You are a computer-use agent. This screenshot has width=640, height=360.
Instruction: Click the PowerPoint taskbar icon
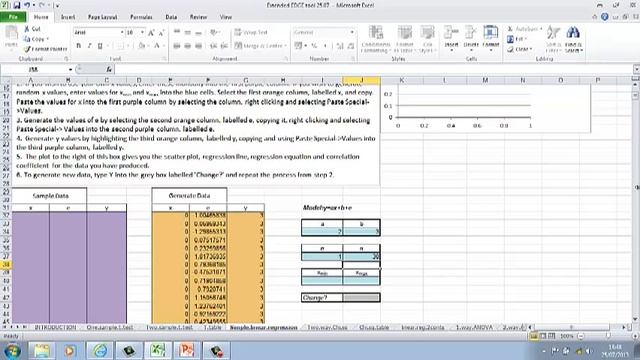(x=186, y=351)
